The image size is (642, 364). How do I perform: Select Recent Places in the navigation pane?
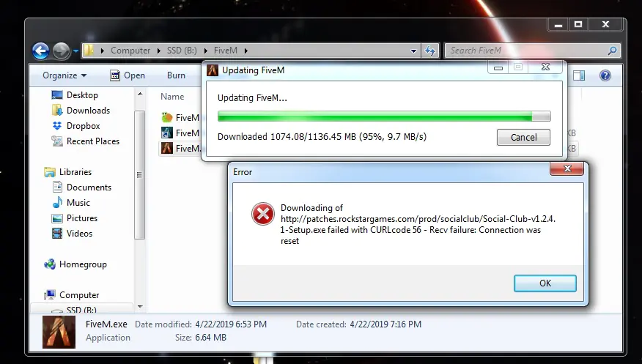[x=93, y=141]
